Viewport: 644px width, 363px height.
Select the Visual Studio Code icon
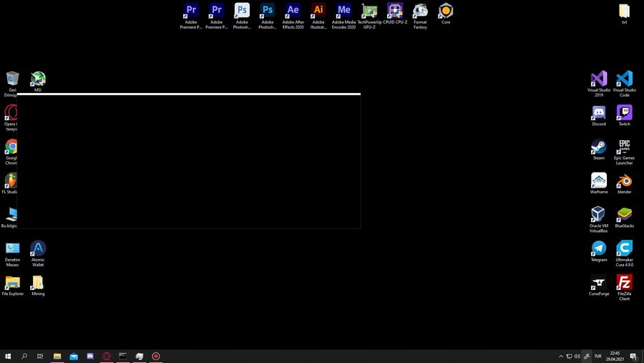pos(624,84)
